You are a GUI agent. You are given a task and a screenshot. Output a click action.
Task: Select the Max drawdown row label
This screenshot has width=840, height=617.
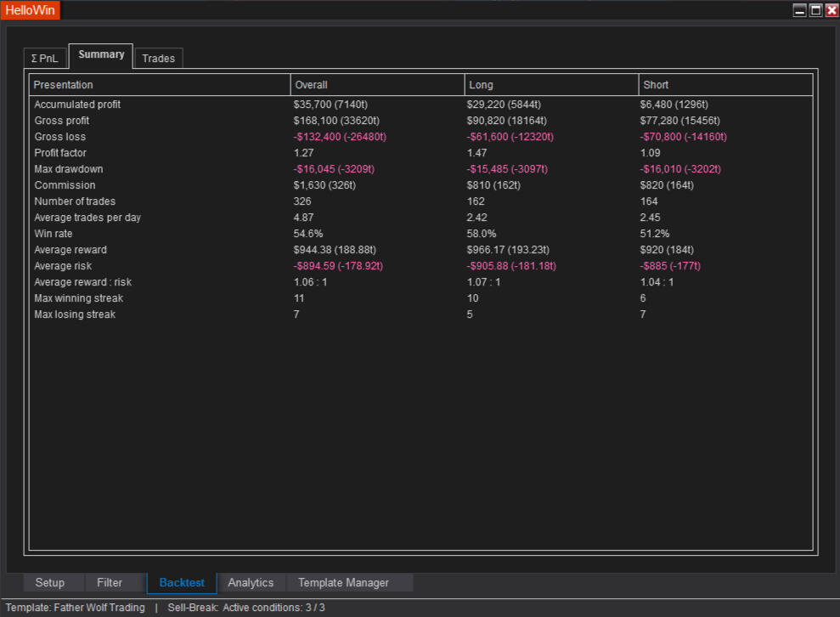[x=69, y=169]
